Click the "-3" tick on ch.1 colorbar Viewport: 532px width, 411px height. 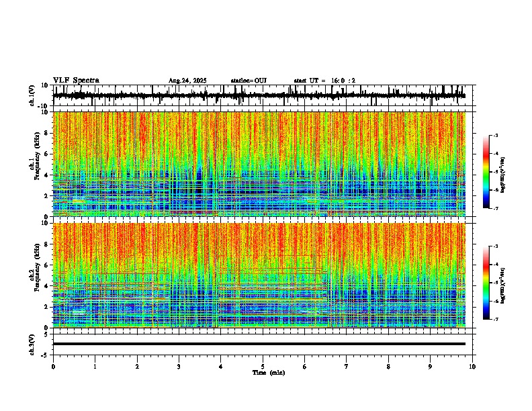tap(495, 136)
